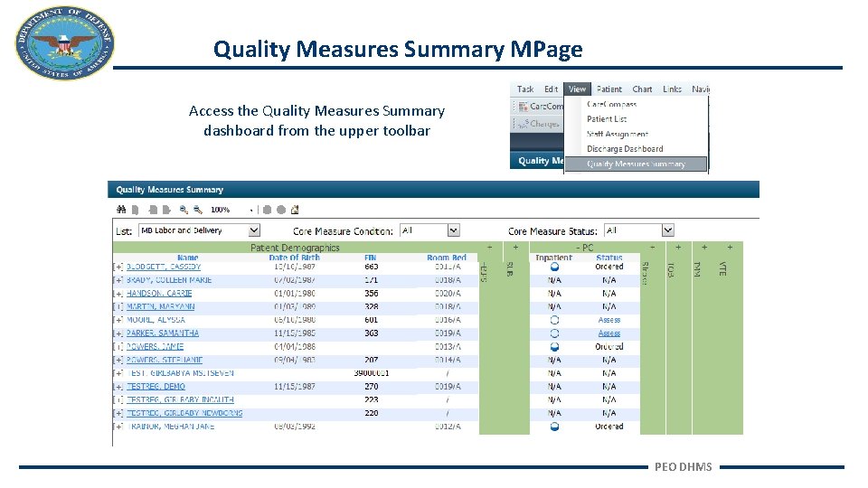
Task: Click room bed value 0020/A
Action: click(448, 293)
